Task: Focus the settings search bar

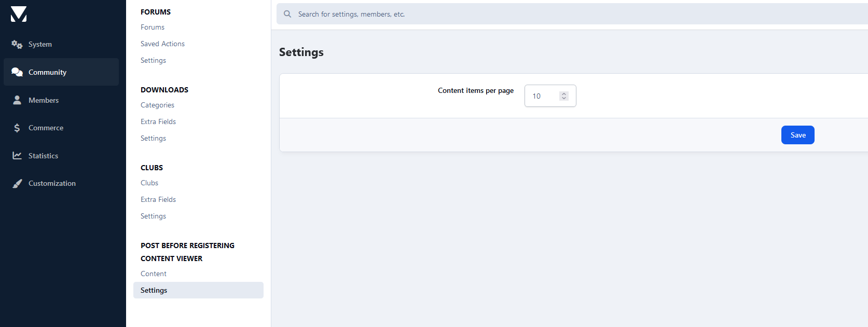Action: tap(572, 14)
